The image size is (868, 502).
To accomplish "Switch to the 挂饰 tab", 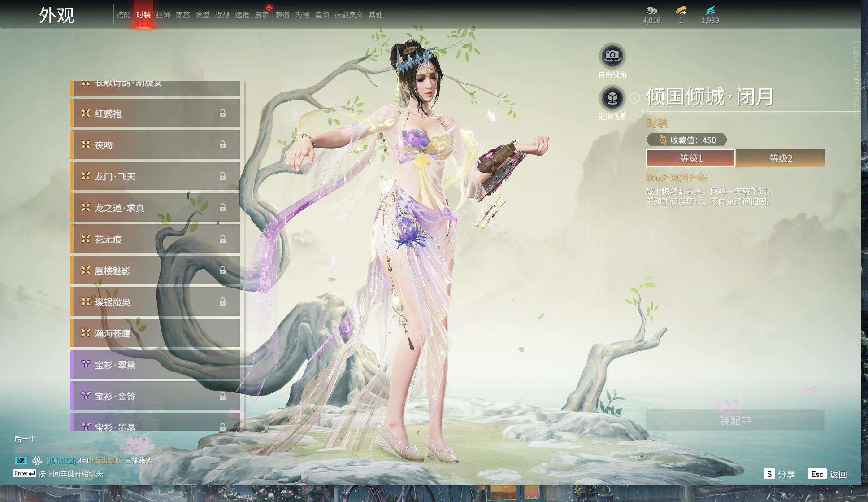I will (x=163, y=15).
